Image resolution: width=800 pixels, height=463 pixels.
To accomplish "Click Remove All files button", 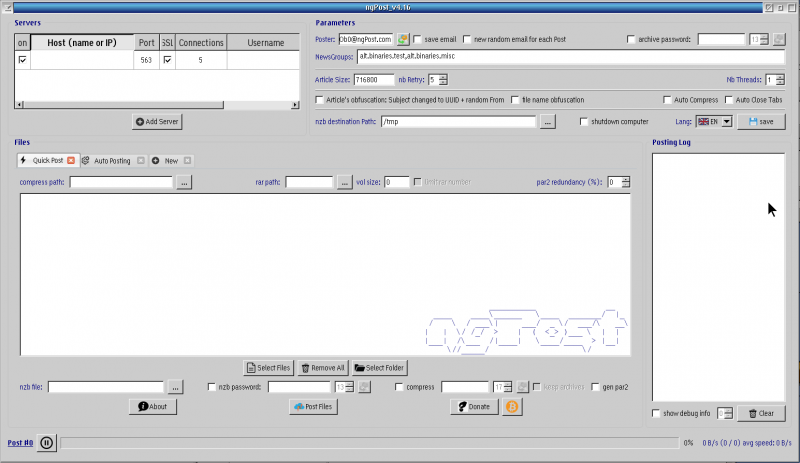I will click(322, 368).
